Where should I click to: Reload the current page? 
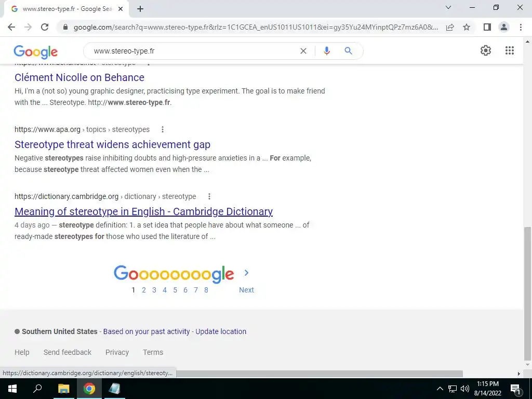(x=45, y=27)
